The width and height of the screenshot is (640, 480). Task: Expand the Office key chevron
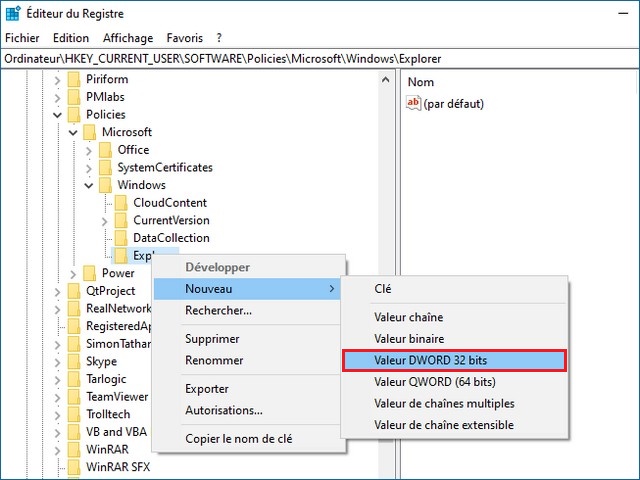coord(89,150)
